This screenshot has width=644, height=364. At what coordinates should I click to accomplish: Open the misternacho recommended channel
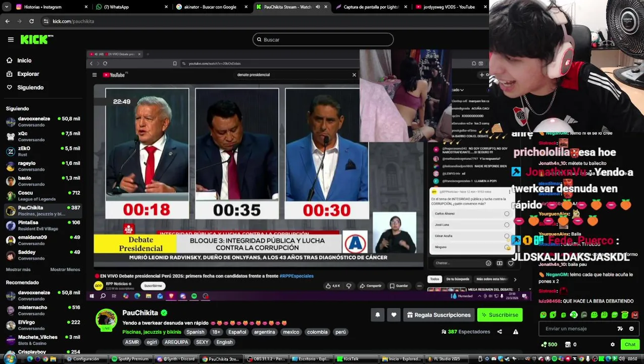pyautogui.click(x=42, y=310)
